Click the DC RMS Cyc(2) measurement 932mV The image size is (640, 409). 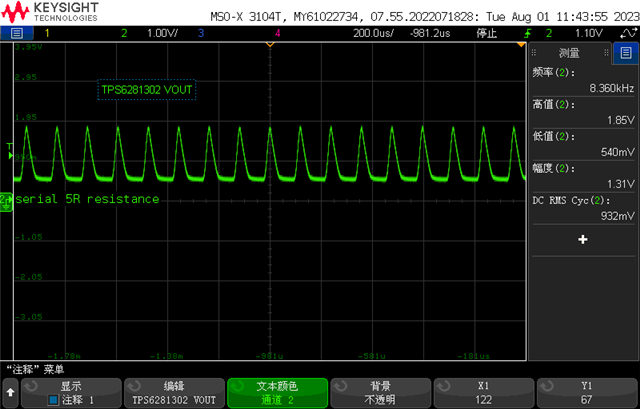tap(583, 208)
